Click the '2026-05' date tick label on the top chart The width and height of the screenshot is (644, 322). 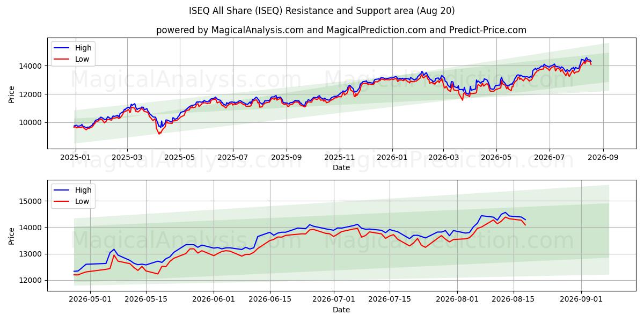tap(496, 158)
